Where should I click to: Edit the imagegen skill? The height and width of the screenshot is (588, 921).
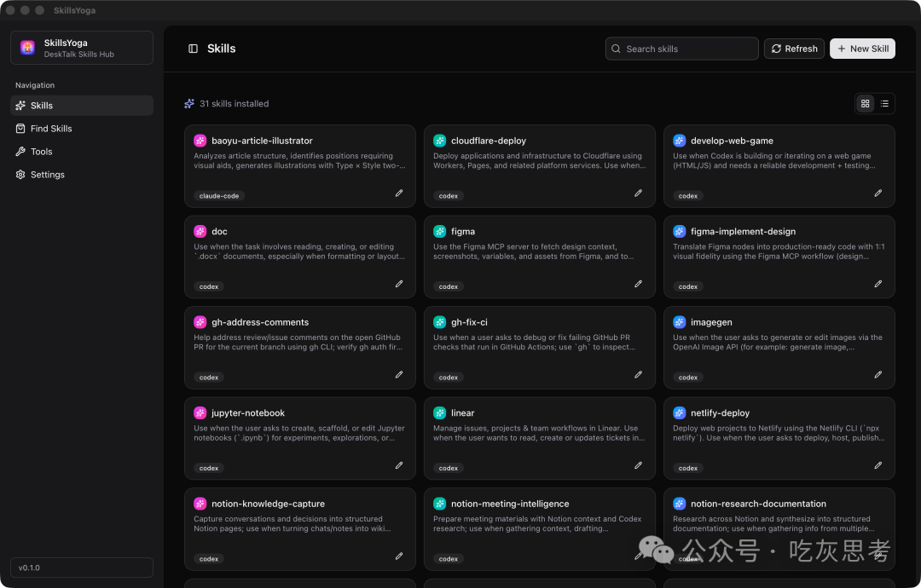[878, 374]
